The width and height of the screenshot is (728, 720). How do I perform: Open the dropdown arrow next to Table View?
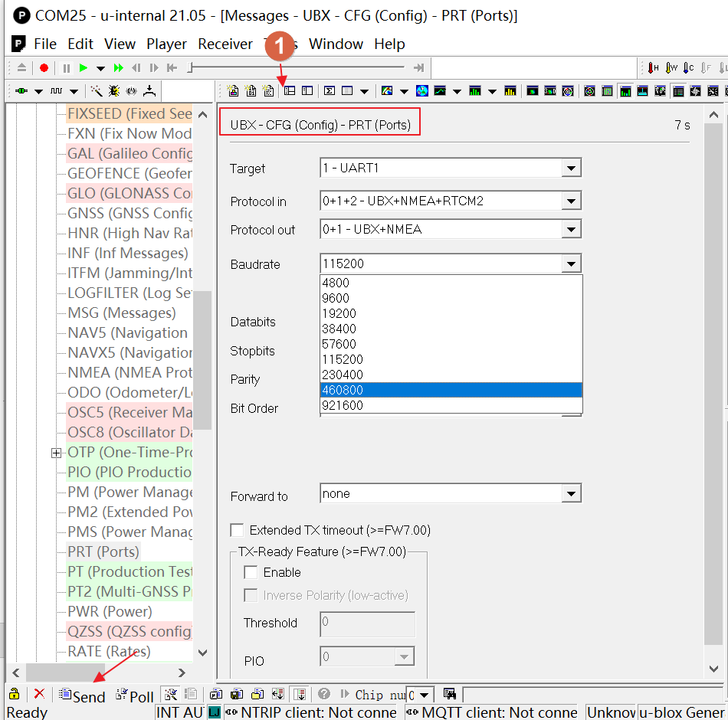point(365,91)
